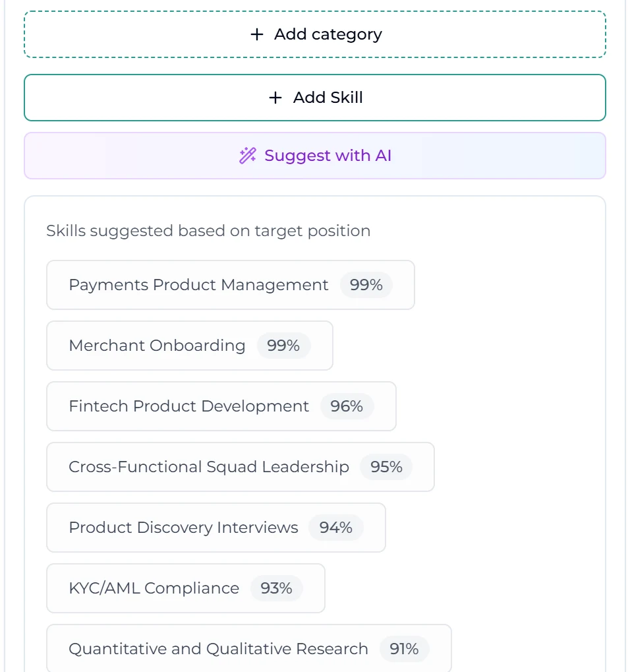
Task: Add Quantitative and Qualitative Research skill
Action: [249, 648]
